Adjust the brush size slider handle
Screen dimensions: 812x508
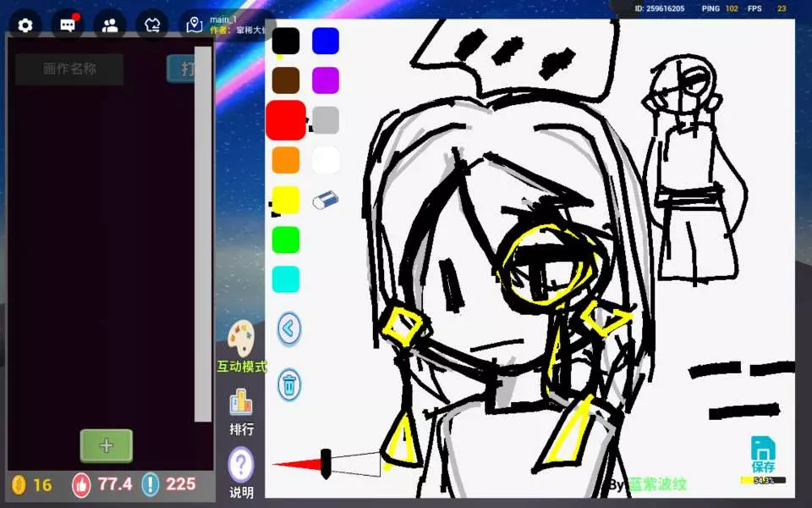point(326,463)
